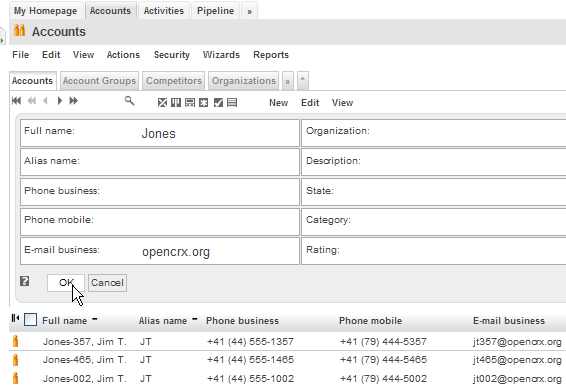Screen dimensions: 566x387
Task: Click the column-layout icon left of the header checkbox
Action: click(x=15, y=318)
